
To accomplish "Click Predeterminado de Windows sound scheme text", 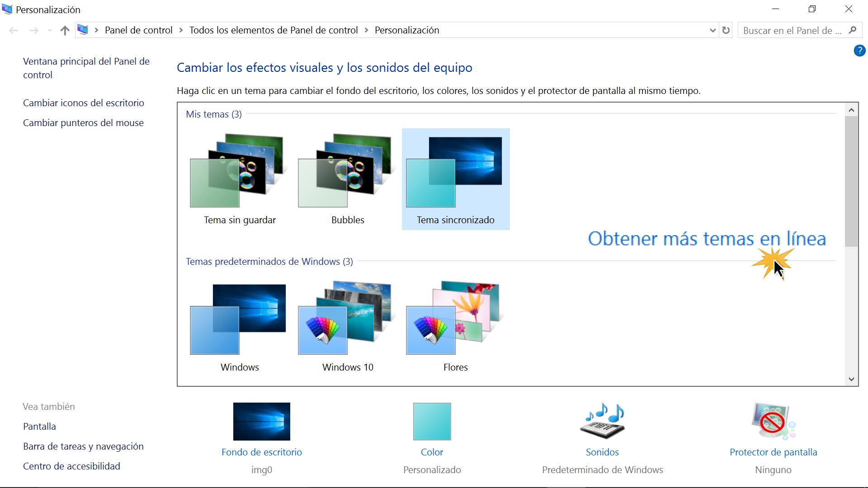I will [603, 470].
